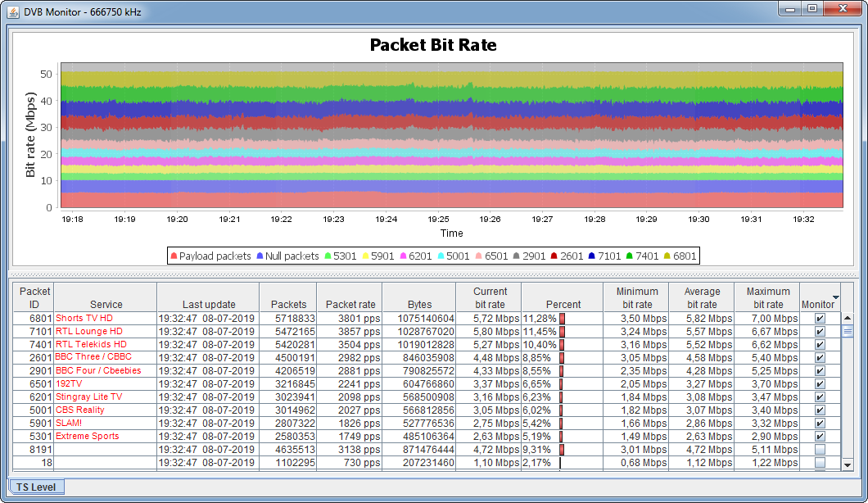Viewport: 868px width, 503px height.
Task: Sort table by Packet ID header
Action: [x=34, y=297]
